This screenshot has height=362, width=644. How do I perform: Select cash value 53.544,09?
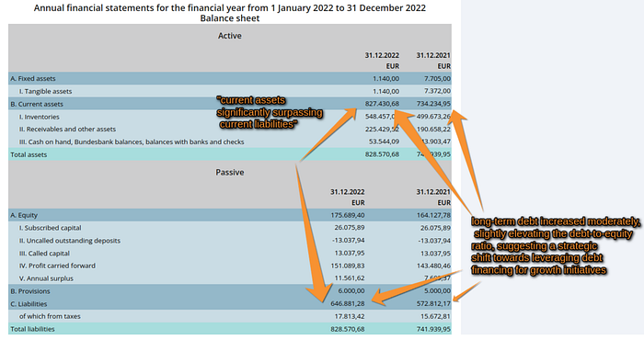point(384,141)
